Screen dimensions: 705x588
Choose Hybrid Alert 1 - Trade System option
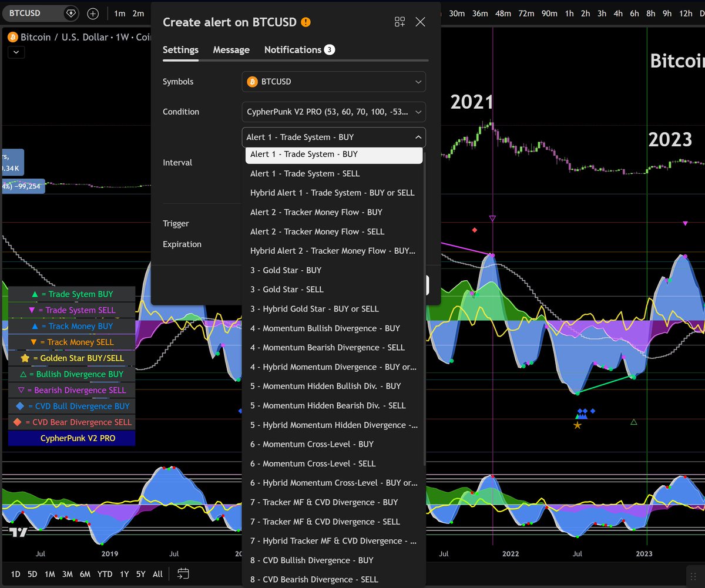pyautogui.click(x=334, y=193)
